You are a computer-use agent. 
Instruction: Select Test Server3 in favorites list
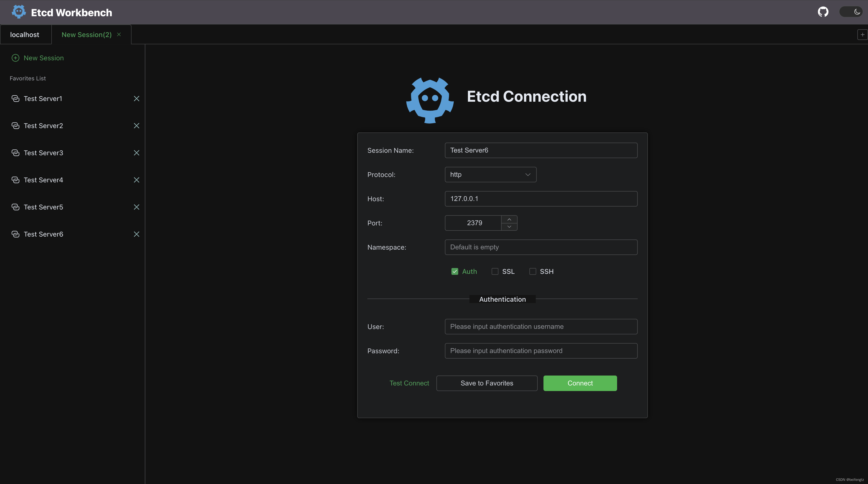[x=43, y=153]
